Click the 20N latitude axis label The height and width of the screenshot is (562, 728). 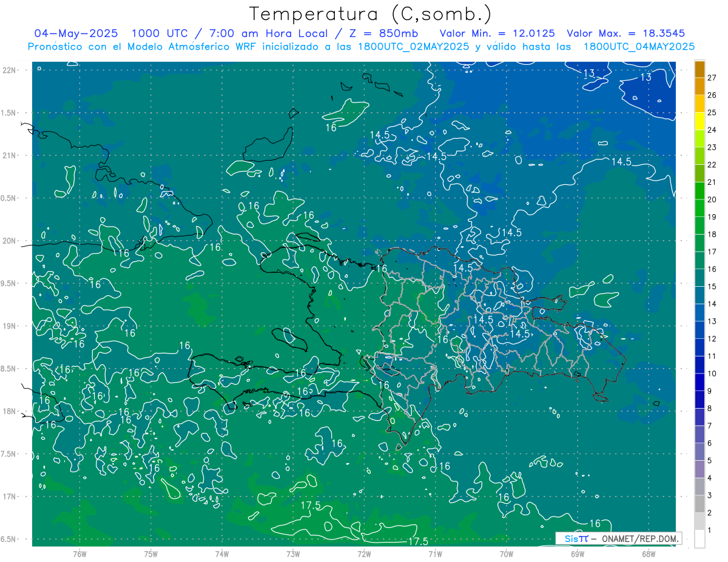click(x=9, y=241)
